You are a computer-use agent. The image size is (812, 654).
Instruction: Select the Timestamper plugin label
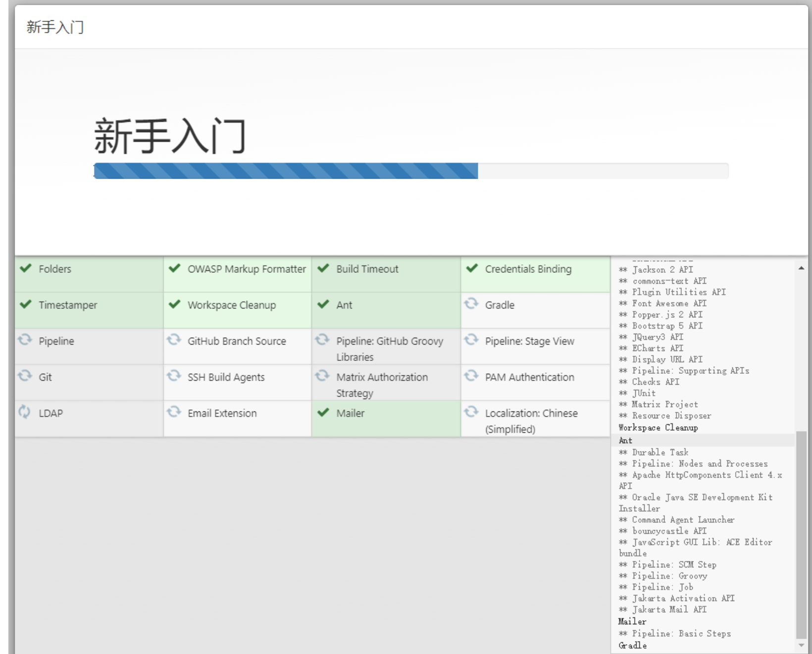68,305
